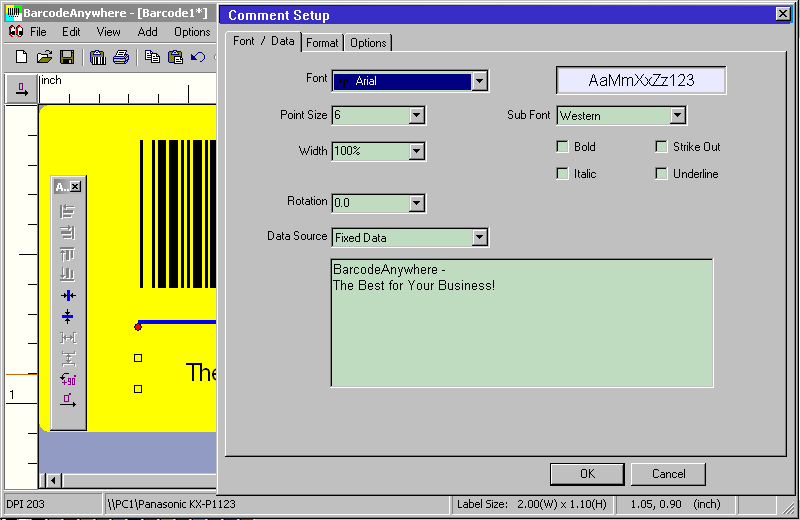The image size is (800, 520).
Task: Save the label using floppy disk icon
Action: [x=67, y=57]
